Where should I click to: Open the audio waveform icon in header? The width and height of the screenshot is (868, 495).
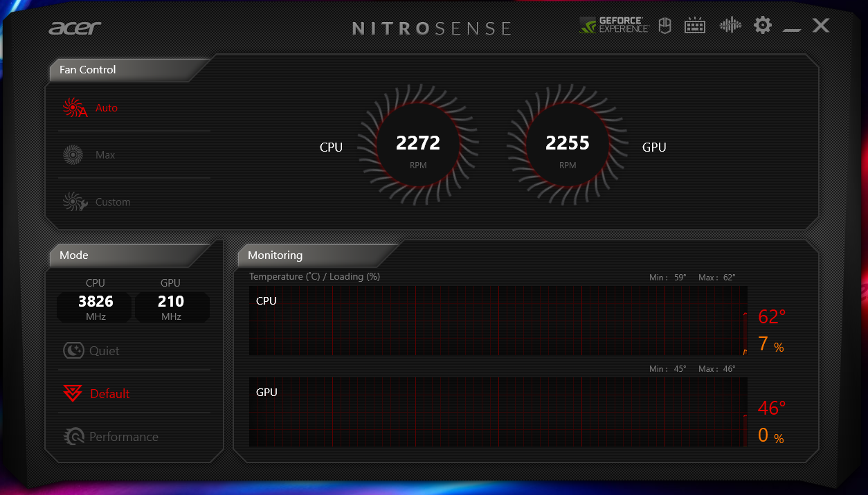730,26
